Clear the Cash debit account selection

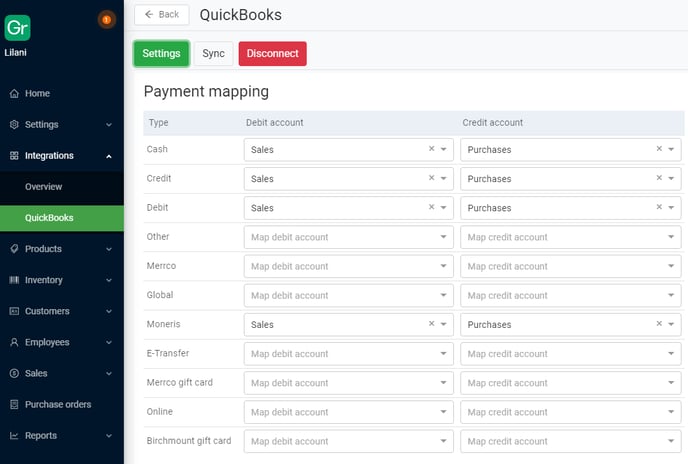tap(431, 149)
